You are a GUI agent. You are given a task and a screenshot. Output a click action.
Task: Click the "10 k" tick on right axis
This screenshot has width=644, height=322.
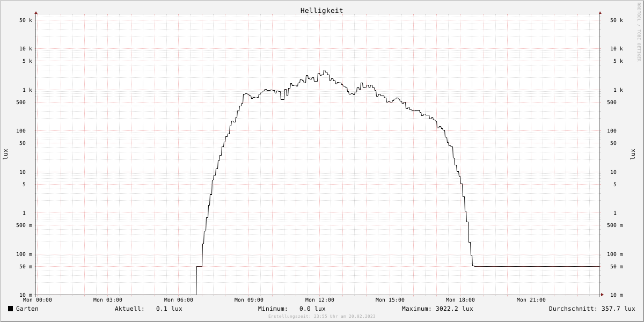click(x=617, y=49)
